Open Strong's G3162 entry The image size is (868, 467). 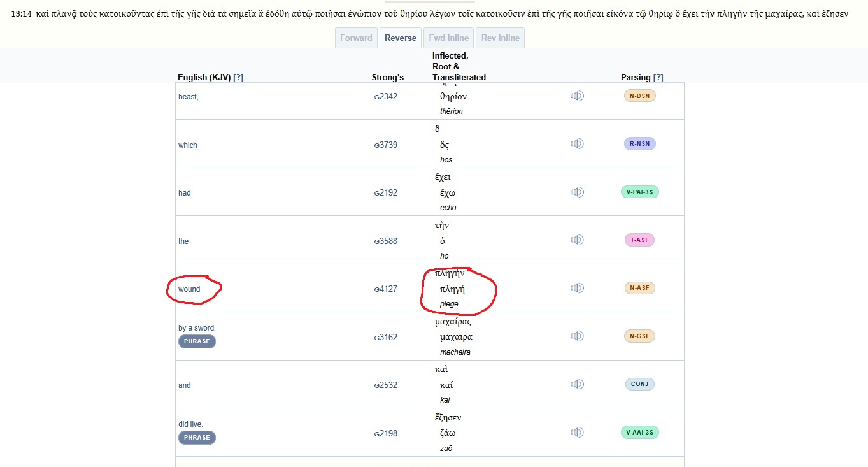[x=386, y=338]
